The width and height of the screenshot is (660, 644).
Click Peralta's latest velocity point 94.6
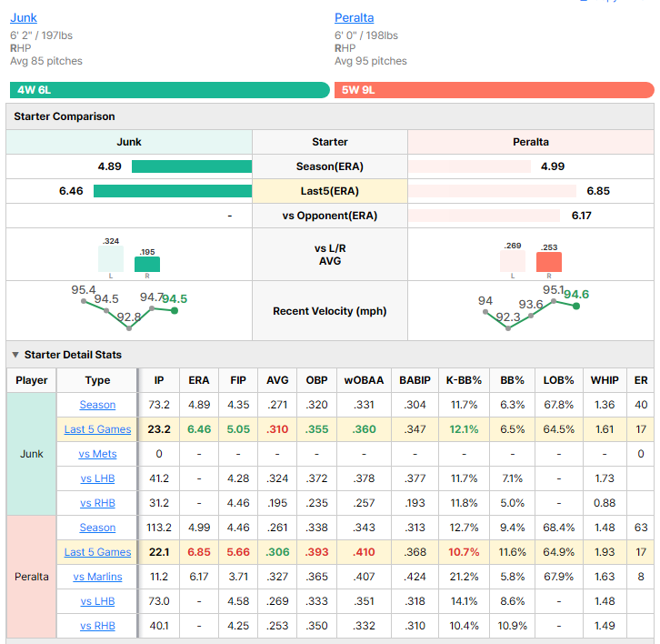576,307
